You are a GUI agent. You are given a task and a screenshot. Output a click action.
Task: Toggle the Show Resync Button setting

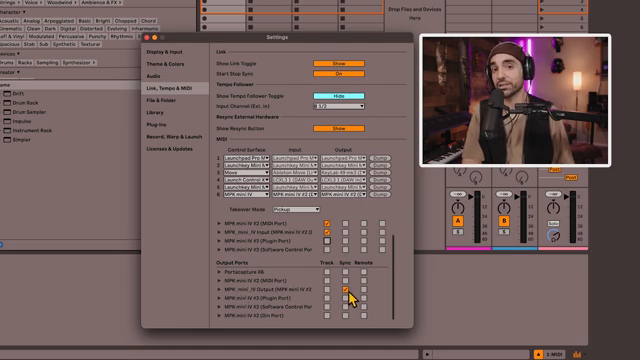pos(339,129)
